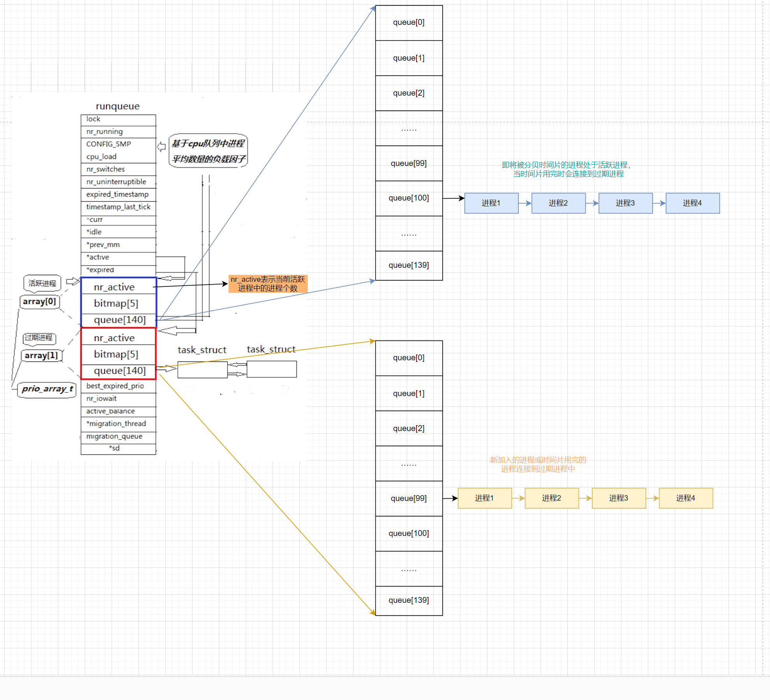This screenshot has height=700, width=770.
Task: Click nr_active in the blue-bordered block
Action: coord(114,287)
